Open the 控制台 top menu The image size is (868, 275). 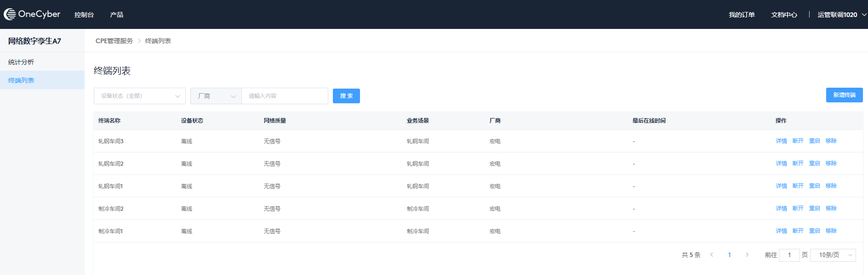pyautogui.click(x=84, y=15)
